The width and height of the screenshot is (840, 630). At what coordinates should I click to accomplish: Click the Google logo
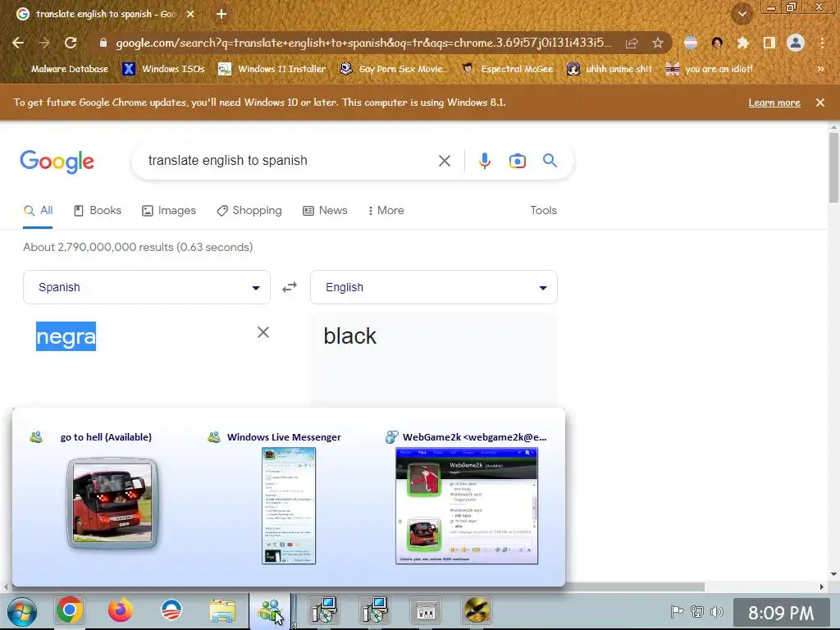tap(57, 162)
